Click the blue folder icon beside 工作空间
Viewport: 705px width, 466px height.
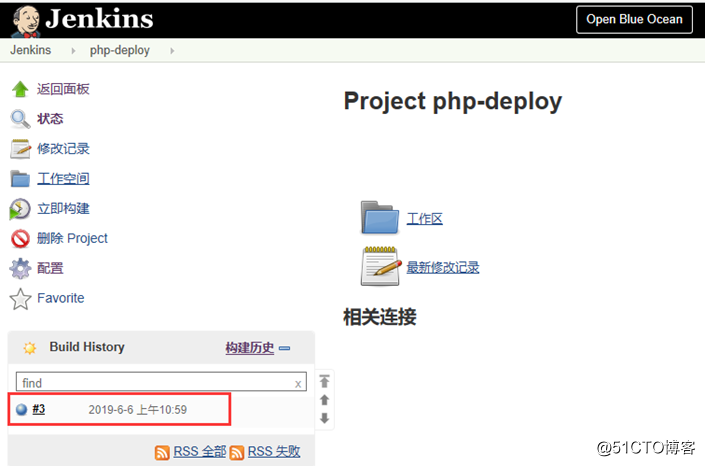20,179
